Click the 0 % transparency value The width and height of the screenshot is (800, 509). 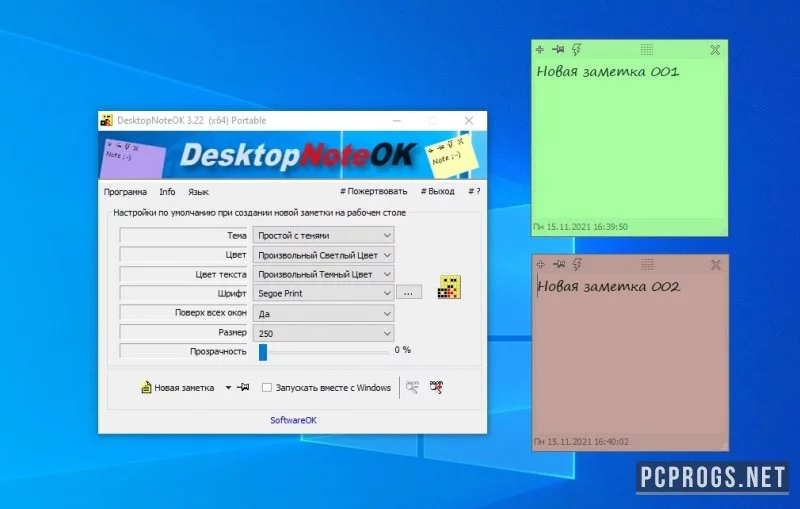click(x=403, y=350)
